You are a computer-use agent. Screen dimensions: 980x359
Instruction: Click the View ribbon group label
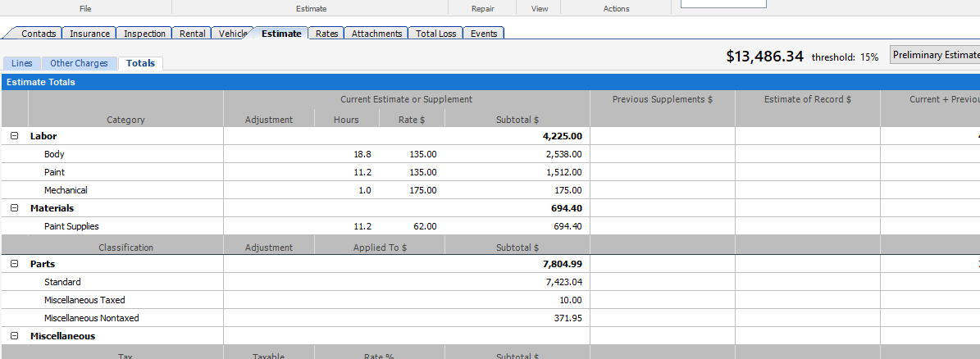click(x=540, y=9)
